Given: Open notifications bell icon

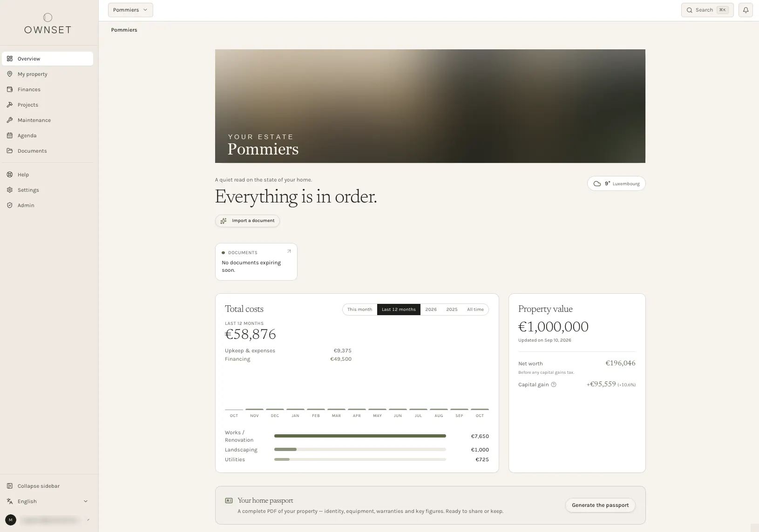Looking at the screenshot, I should [745, 10].
